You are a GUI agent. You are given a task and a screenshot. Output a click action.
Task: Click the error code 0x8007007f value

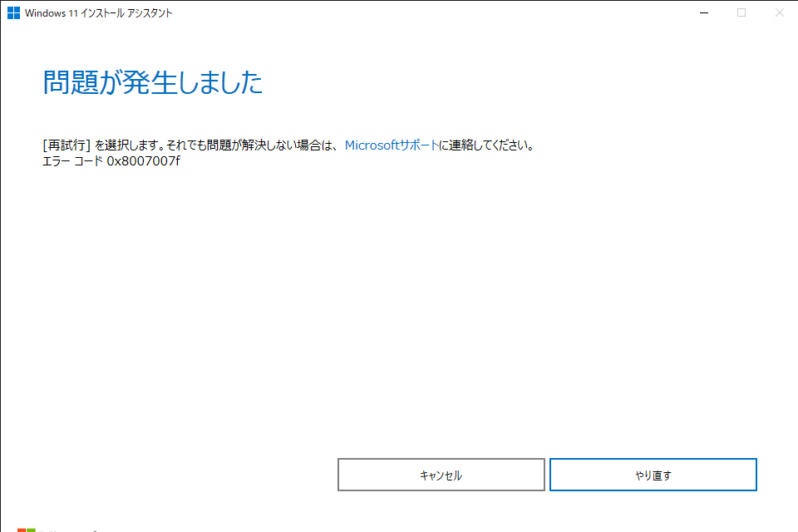[143, 161]
